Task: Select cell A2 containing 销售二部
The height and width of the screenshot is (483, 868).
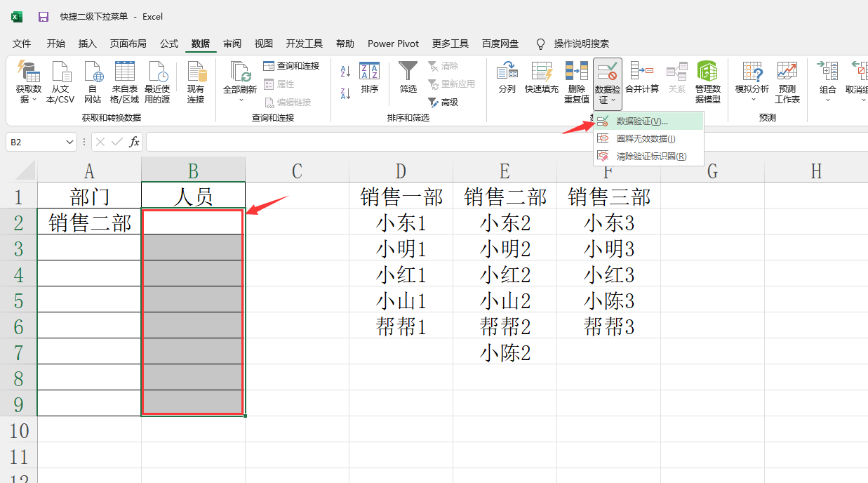Action: pos(90,223)
